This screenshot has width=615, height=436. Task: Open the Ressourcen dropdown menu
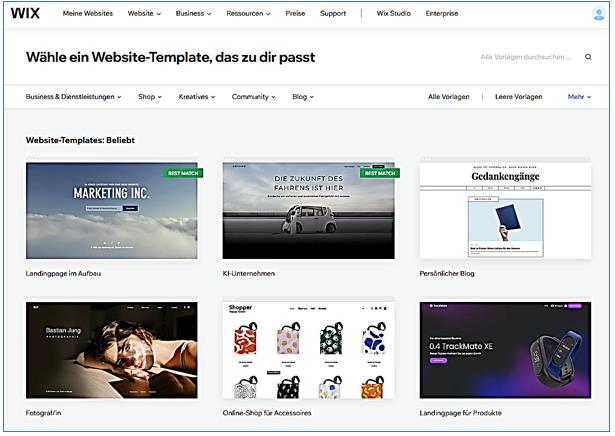pyautogui.click(x=248, y=13)
